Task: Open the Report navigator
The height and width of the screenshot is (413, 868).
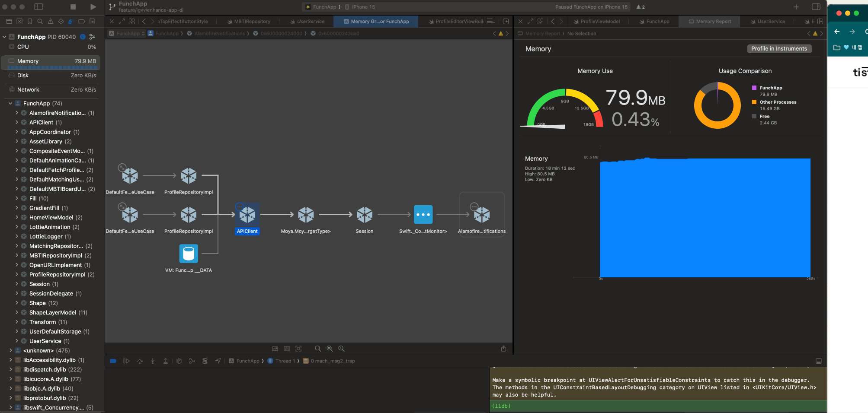Action: pyautogui.click(x=92, y=21)
